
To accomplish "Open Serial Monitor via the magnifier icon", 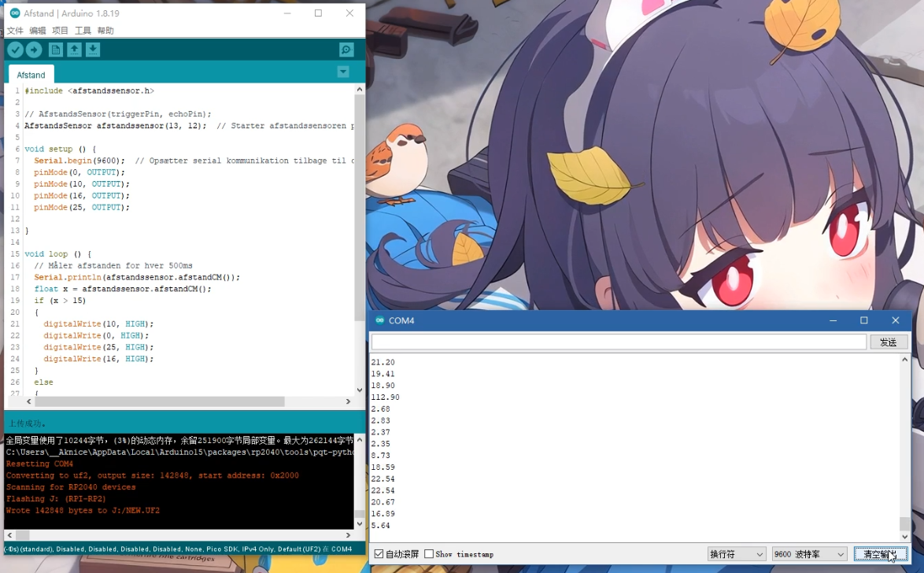I will coord(346,50).
